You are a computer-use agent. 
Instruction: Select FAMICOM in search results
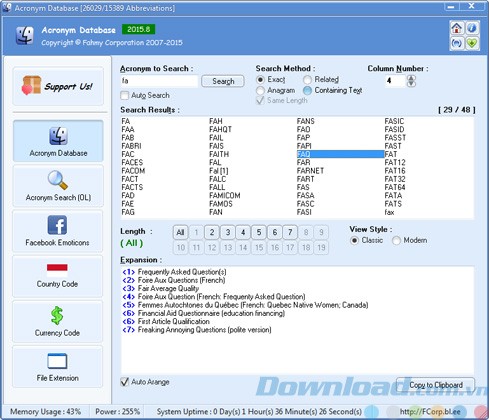coord(225,195)
